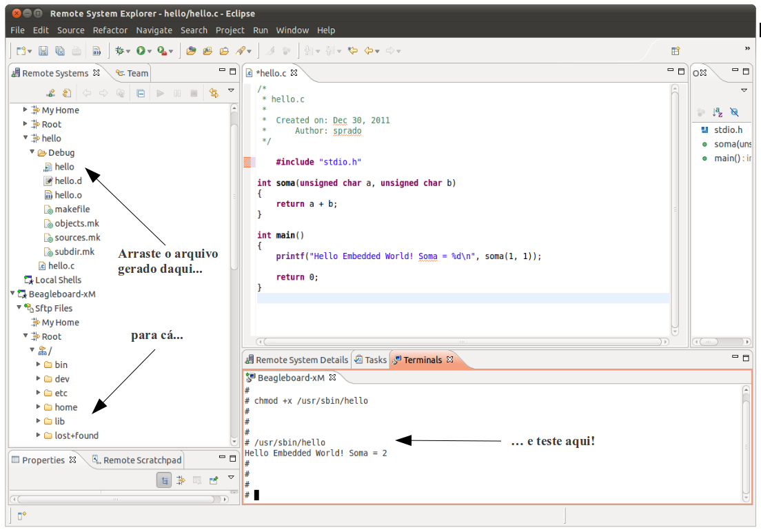Click the New file wizard toolbar icon
The image size is (761, 532).
pyautogui.click(x=21, y=51)
